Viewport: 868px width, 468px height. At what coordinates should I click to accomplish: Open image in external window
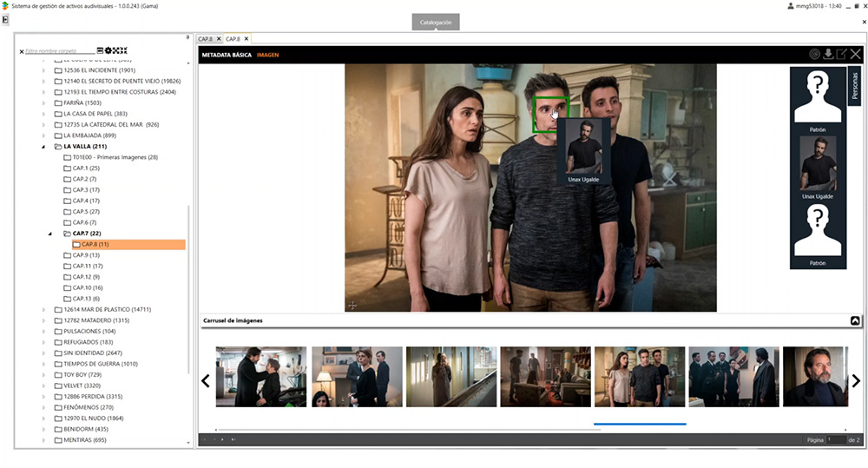pos(841,54)
